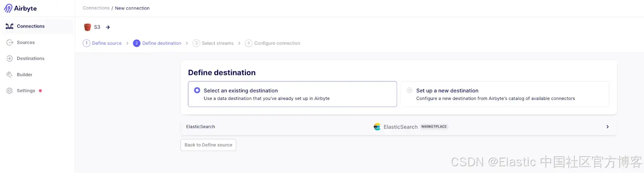644x173 pixels.
Task: Open ElasticSearch destination row chevron
Action: tap(607, 127)
